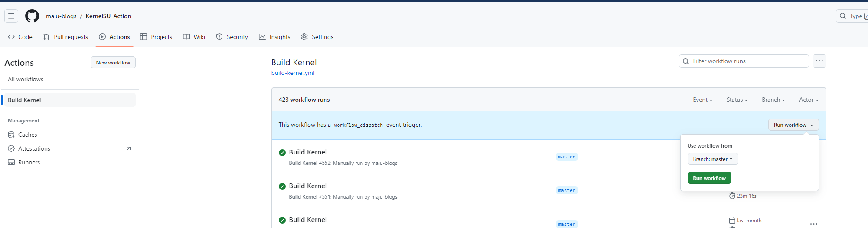Click the New workflow button
Viewport: 868px width, 228px height.
[x=113, y=62]
